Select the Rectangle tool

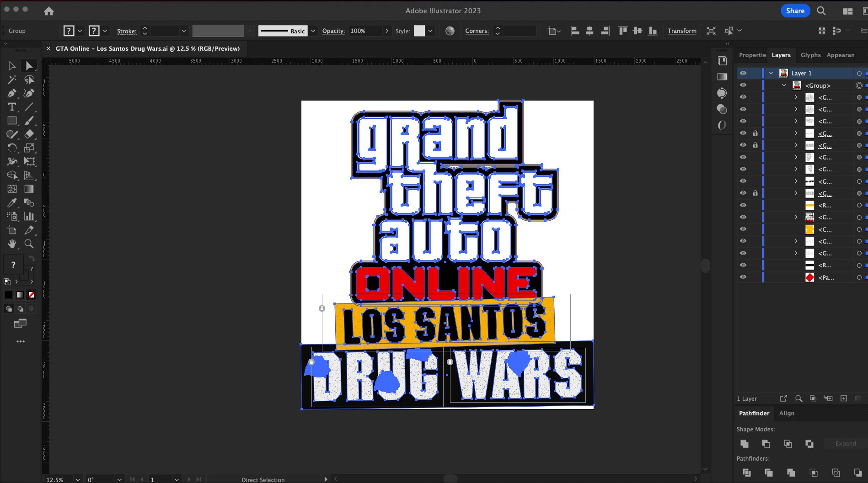pos(12,121)
